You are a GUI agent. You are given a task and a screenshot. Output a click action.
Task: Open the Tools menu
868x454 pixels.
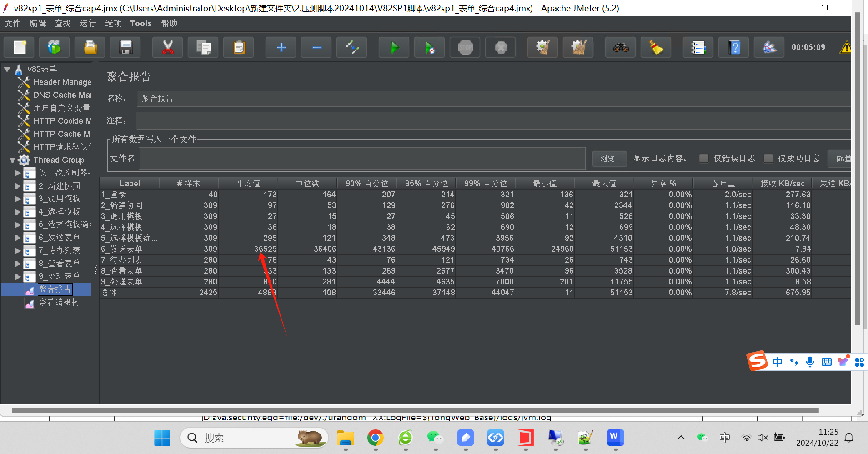pyautogui.click(x=140, y=24)
